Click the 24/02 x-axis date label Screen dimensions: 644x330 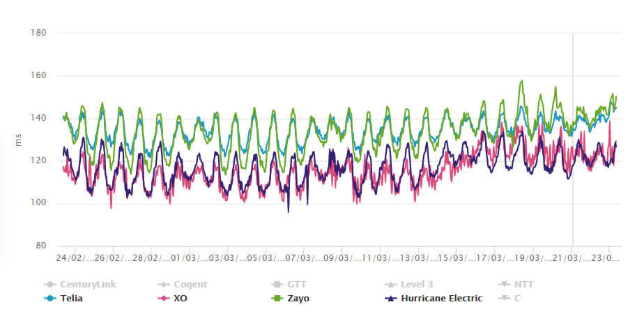(75, 258)
